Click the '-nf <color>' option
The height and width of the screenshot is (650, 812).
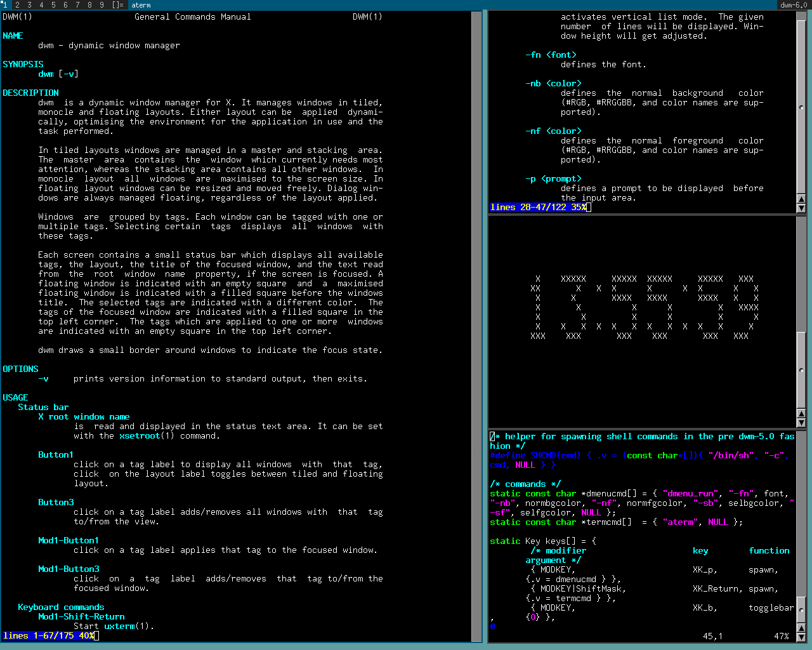point(553,131)
